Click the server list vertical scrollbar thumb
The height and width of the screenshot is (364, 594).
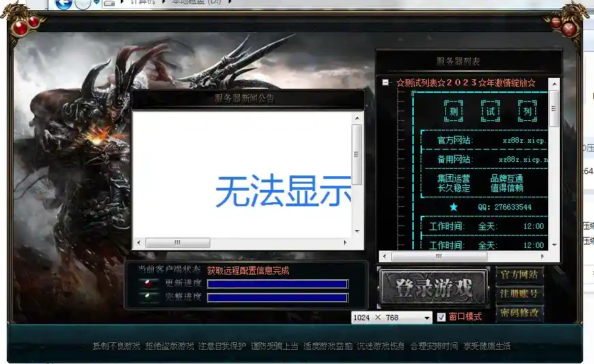[554, 109]
